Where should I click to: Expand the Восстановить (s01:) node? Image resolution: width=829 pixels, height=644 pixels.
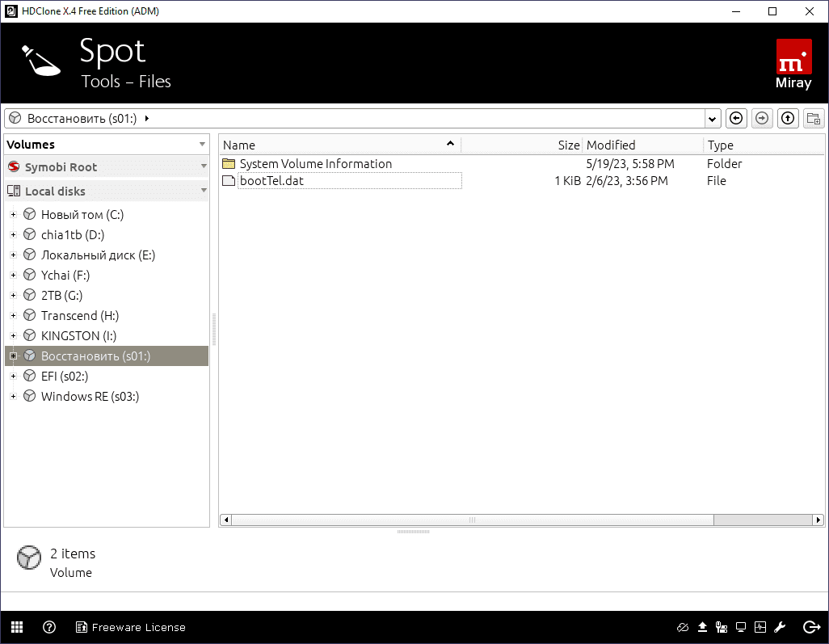pyautogui.click(x=13, y=356)
